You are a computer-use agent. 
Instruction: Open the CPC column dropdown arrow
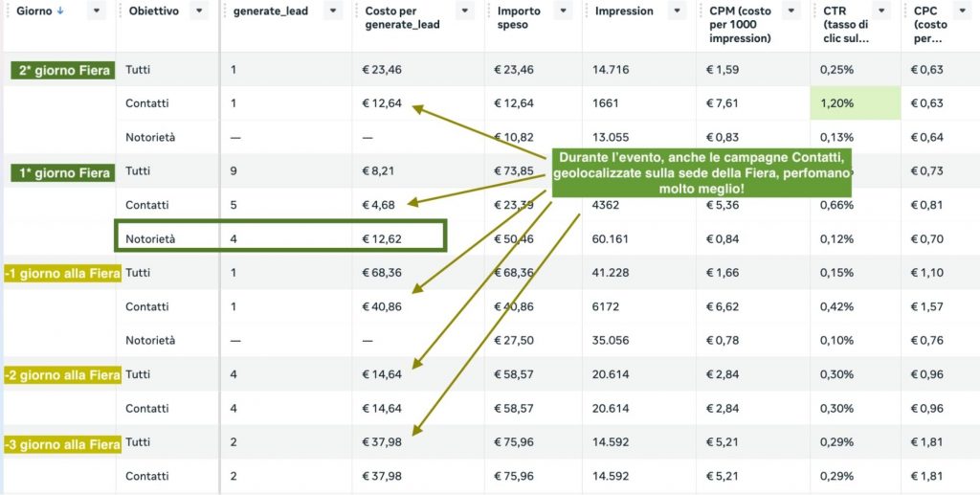pos(966,11)
